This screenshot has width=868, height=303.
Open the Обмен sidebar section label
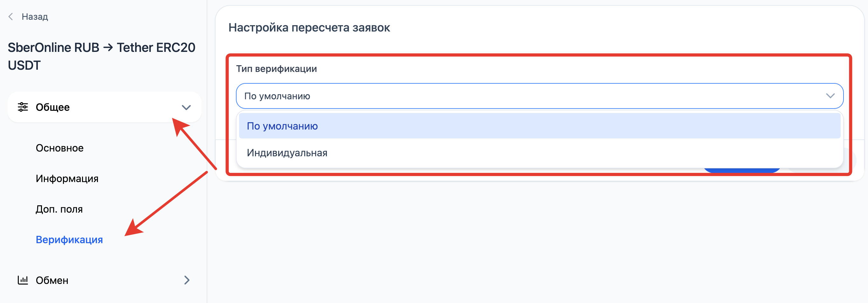[52, 280]
